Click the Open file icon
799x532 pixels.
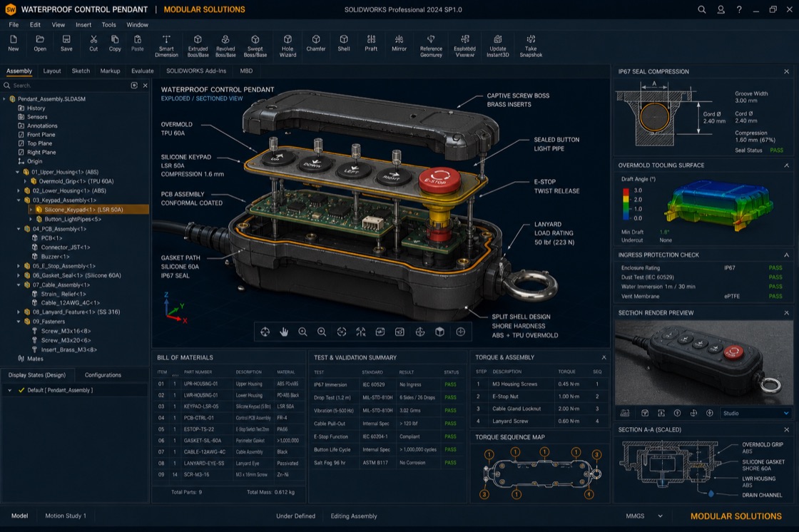(40, 39)
